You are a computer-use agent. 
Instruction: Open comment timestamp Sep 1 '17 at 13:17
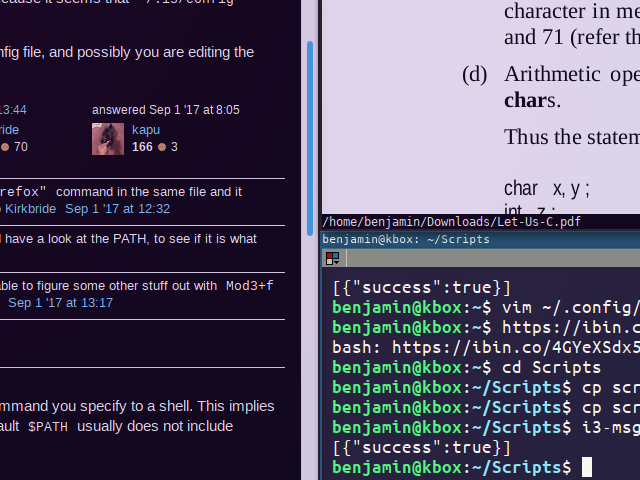pyautogui.click(x=60, y=302)
